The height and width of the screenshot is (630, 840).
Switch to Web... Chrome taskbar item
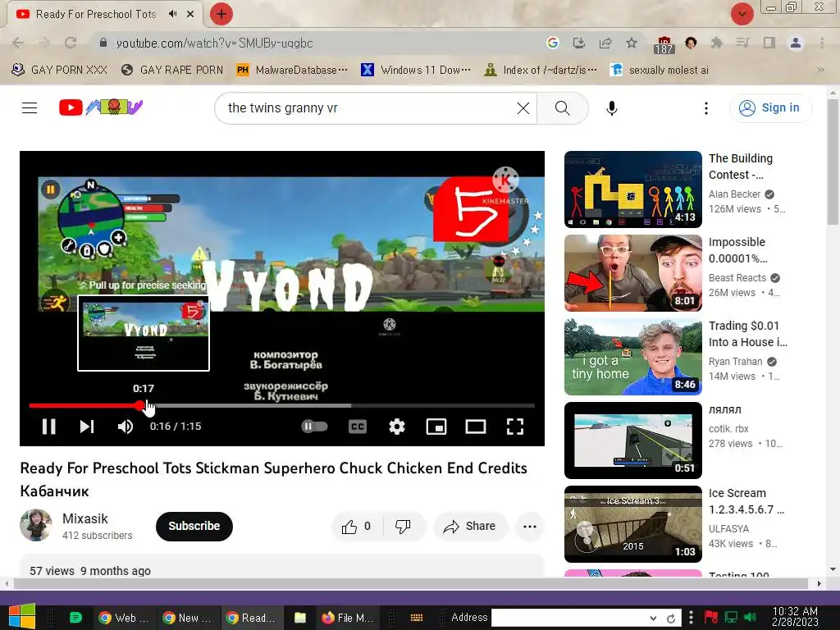coord(124,618)
